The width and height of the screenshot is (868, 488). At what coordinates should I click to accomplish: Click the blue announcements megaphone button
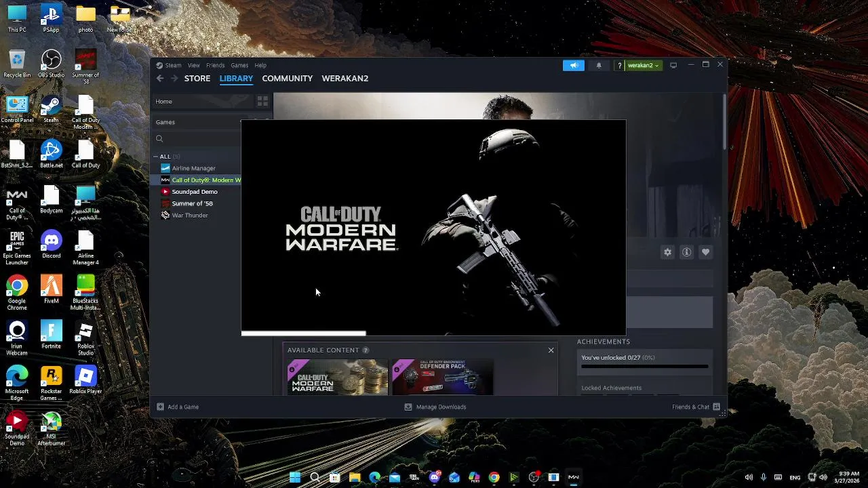[x=574, y=65]
